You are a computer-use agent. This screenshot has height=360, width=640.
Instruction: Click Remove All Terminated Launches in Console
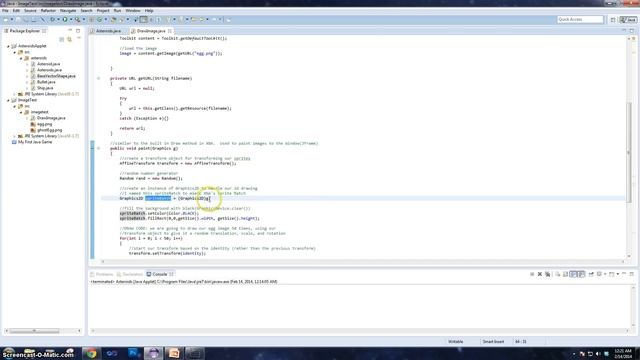(548, 274)
